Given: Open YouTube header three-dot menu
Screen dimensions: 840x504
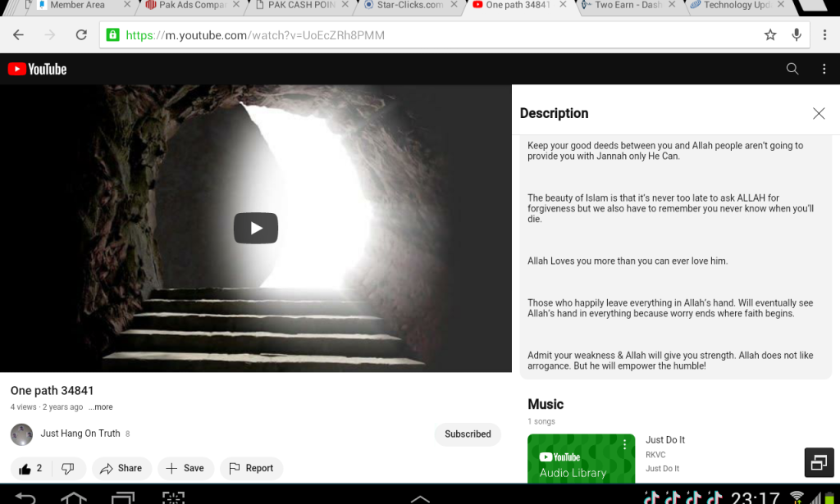Looking at the screenshot, I should pyautogui.click(x=824, y=69).
